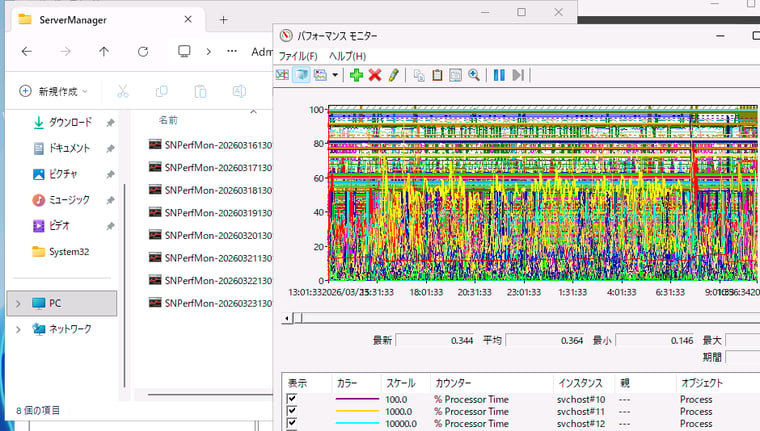Click red X Delete Counter icon

tap(375, 75)
